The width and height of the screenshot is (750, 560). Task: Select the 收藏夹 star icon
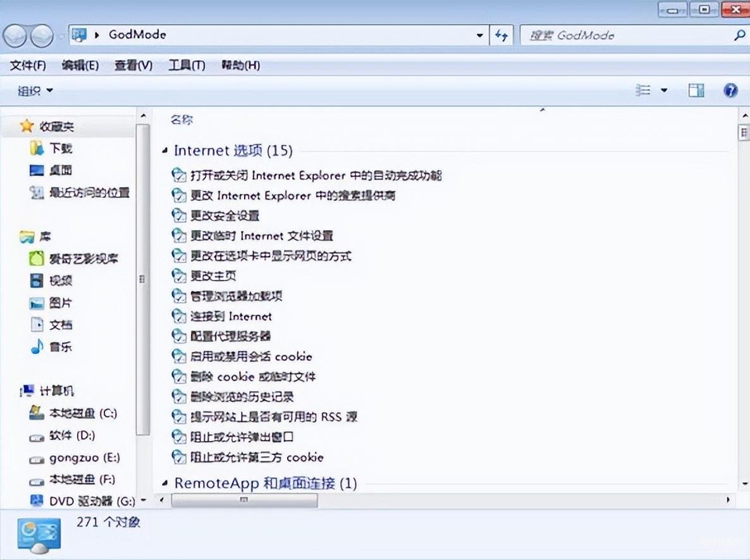coord(27,126)
